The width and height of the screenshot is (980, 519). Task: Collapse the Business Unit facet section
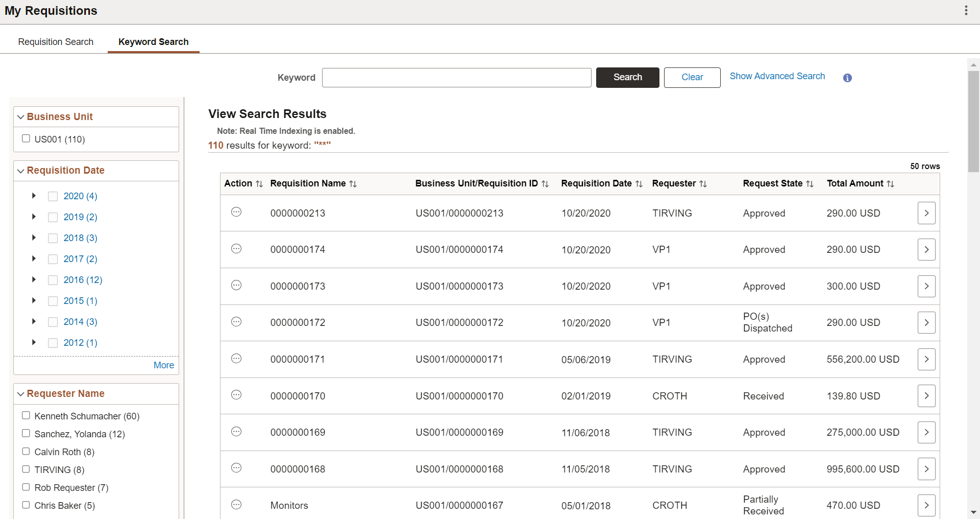click(20, 116)
